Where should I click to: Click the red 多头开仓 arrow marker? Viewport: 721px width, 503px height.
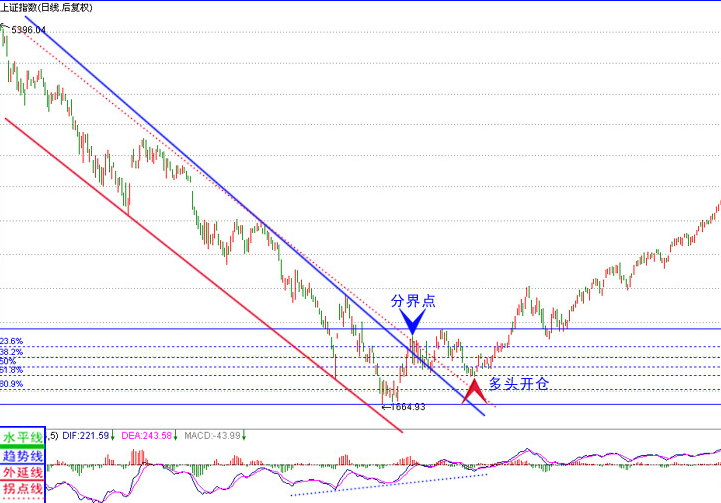tap(473, 386)
